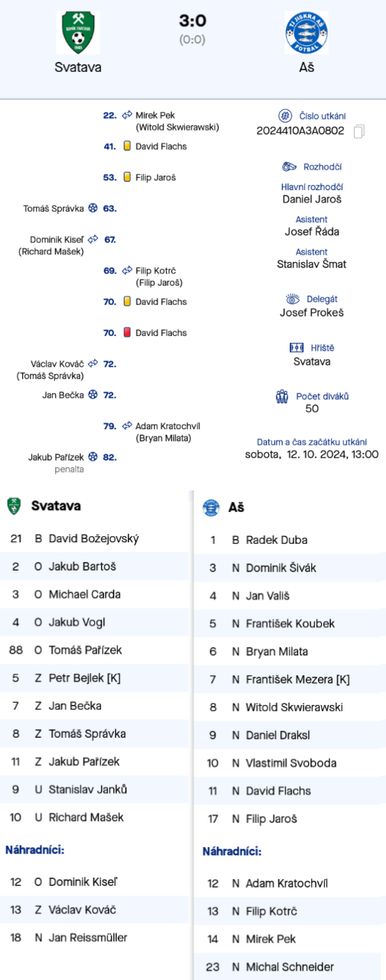Select player Petr Bejlek [K] in Svatava lineup
The height and width of the screenshot is (980, 386).
(94, 678)
